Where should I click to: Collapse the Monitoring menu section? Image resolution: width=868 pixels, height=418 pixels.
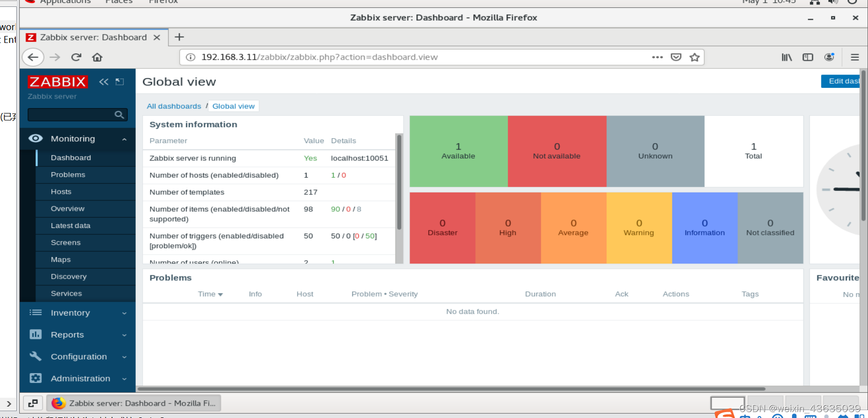pos(124,139)
